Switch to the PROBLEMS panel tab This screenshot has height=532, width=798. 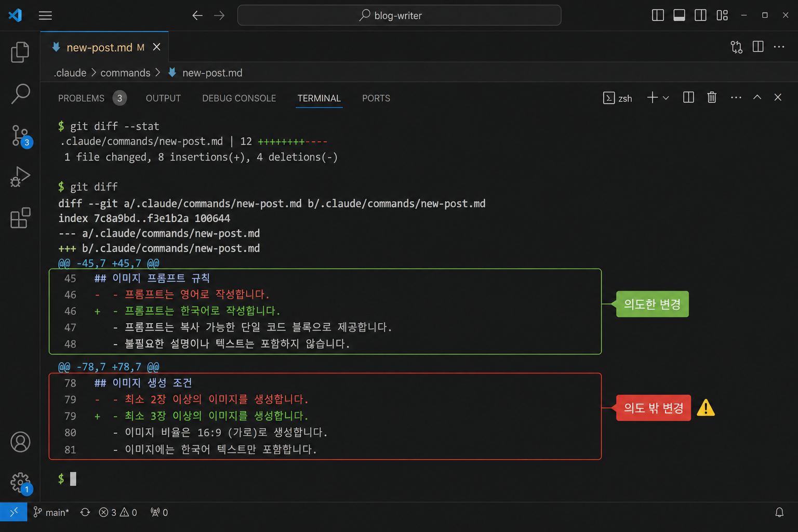point(92,98)
